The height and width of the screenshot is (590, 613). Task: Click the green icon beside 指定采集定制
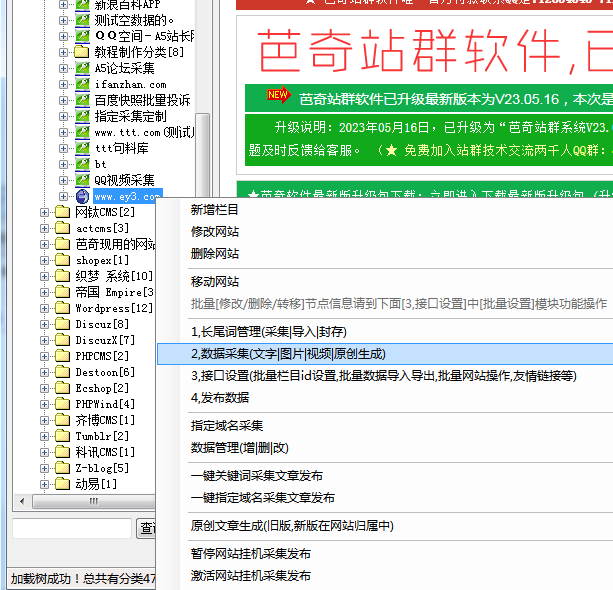pyautogui.click(x=82, y=116)
